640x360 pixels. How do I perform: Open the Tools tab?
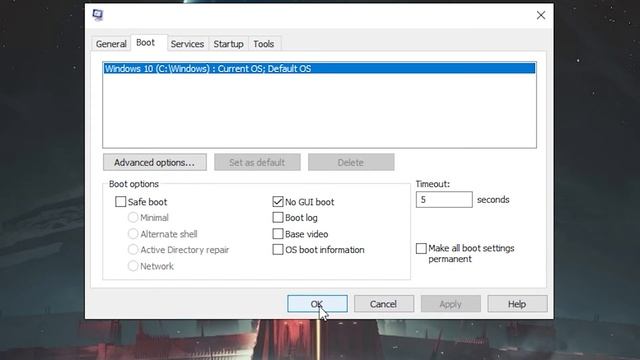pyautogui.click(x=264, y=44)
